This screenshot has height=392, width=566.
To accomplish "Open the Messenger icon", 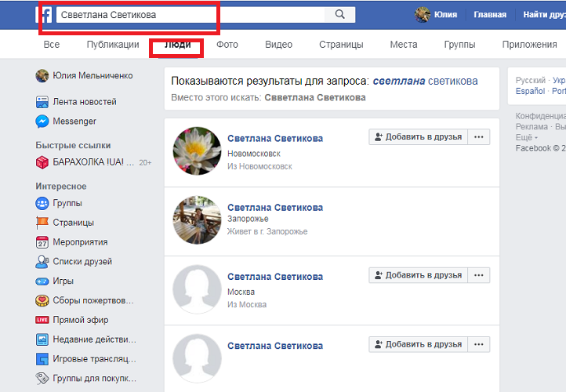I will point(42,122).
